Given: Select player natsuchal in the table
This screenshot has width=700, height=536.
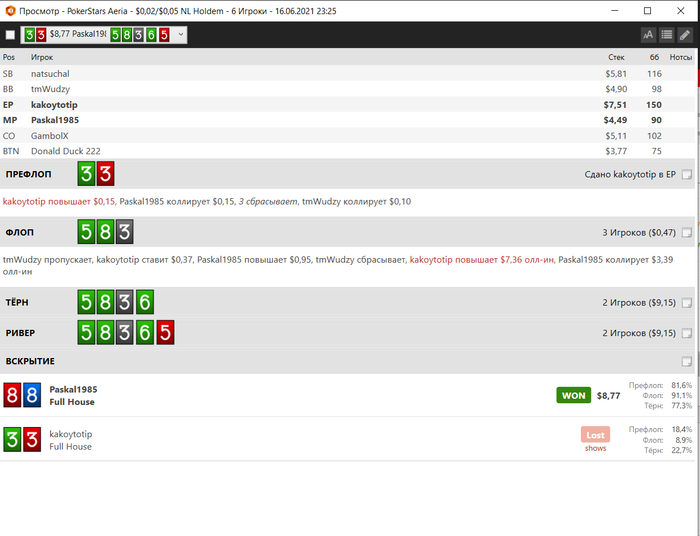Looking at the screenshot, I should [x=347, y=74].
